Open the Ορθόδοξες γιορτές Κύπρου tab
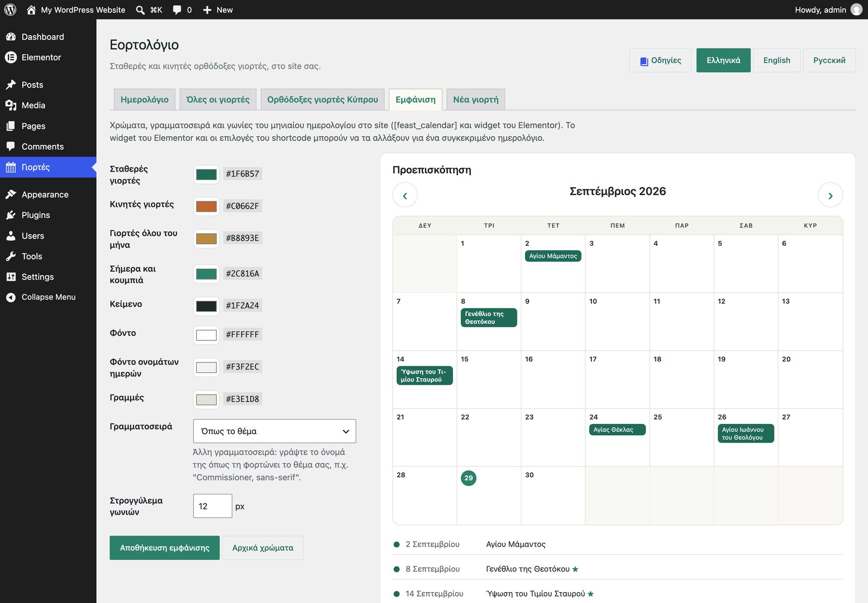This screenshot has height=603, width=868. coord(322,99)
